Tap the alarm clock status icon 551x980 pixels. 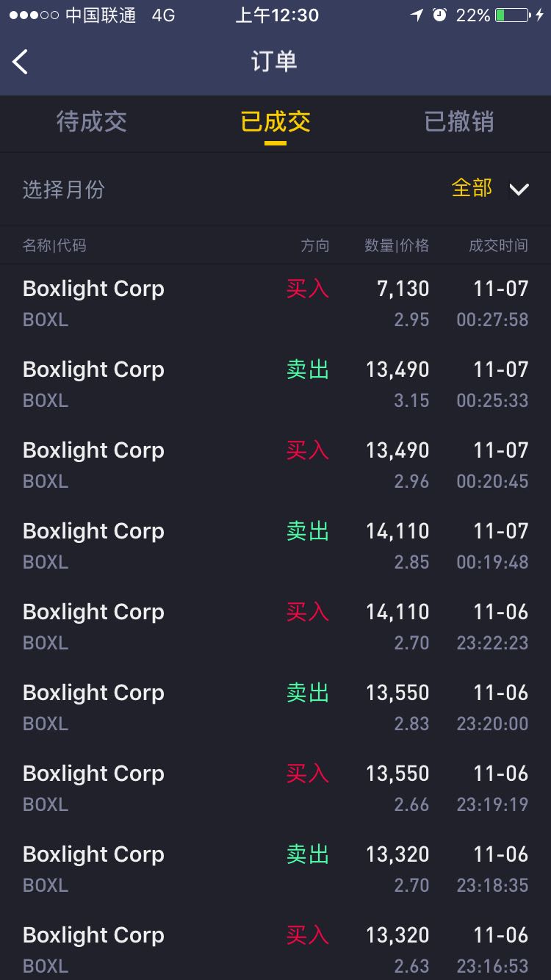[x=439, y=15]
